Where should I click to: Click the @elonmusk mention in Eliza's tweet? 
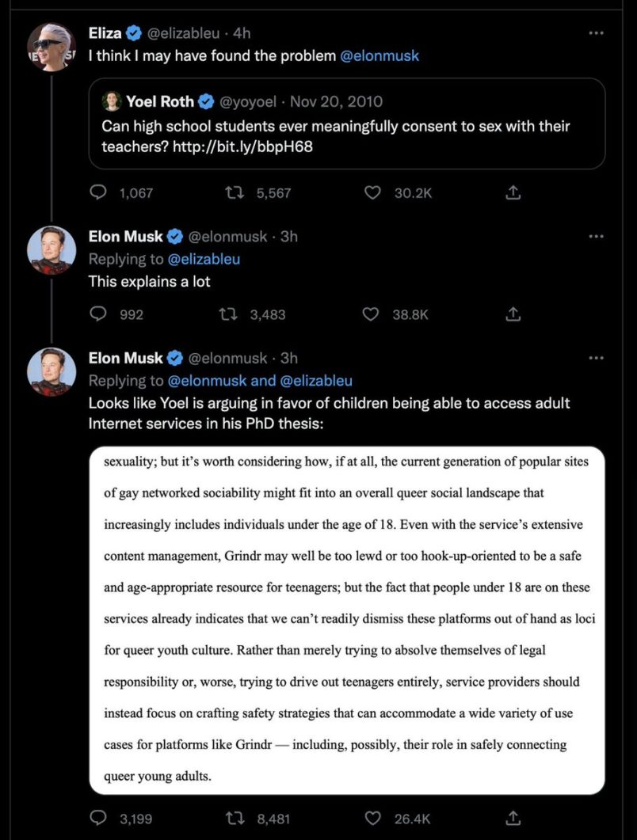tap(379, 56)
